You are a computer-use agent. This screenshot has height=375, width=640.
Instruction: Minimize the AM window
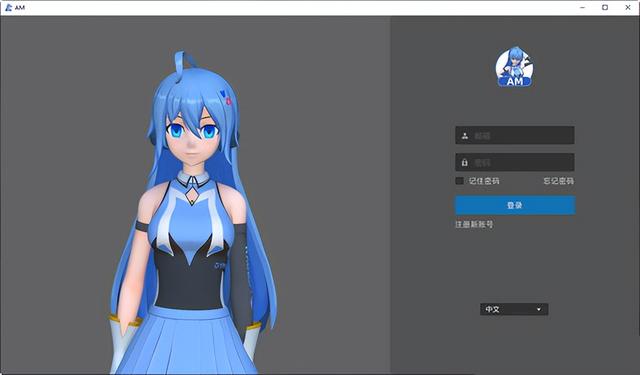(x=582, y=7)
